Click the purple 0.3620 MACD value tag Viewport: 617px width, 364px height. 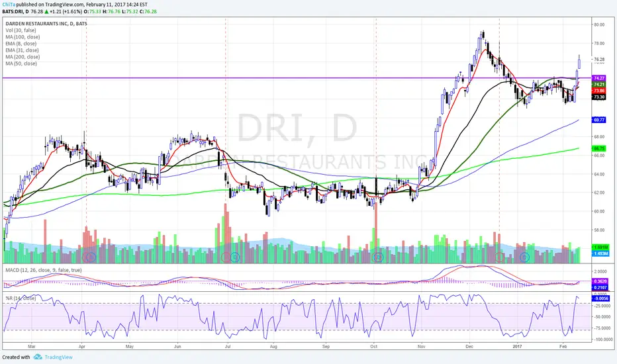click(x=600, y=281)
